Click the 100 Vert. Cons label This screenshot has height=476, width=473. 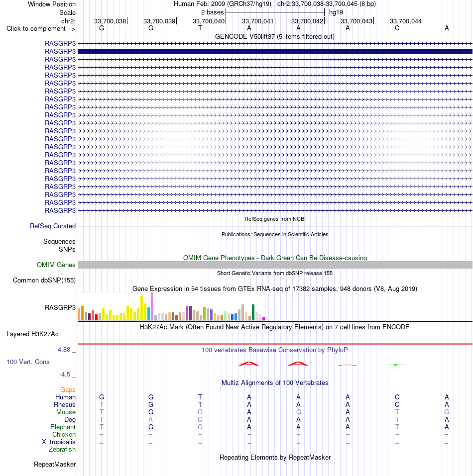click(x=28, y=362)
